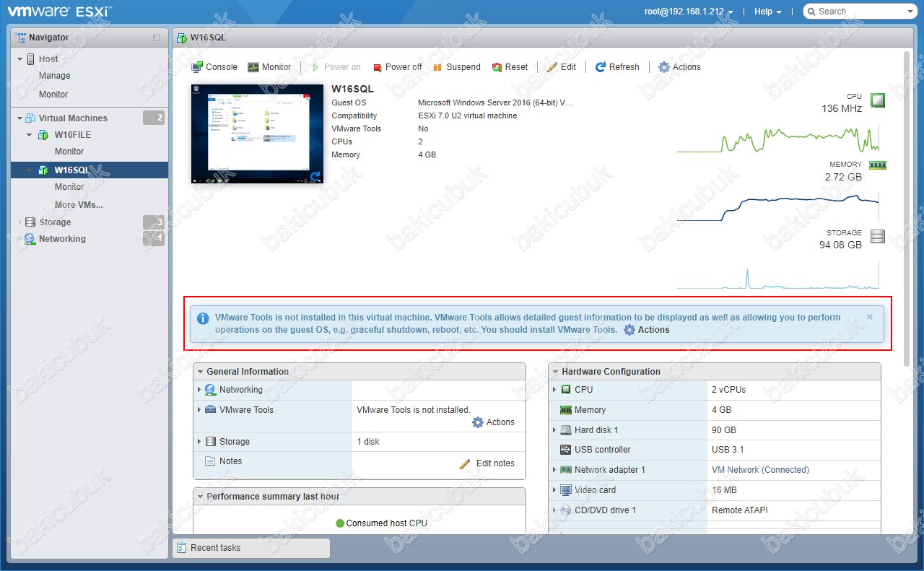Collapse the W16FILE tree arrow

coord(30,135)
